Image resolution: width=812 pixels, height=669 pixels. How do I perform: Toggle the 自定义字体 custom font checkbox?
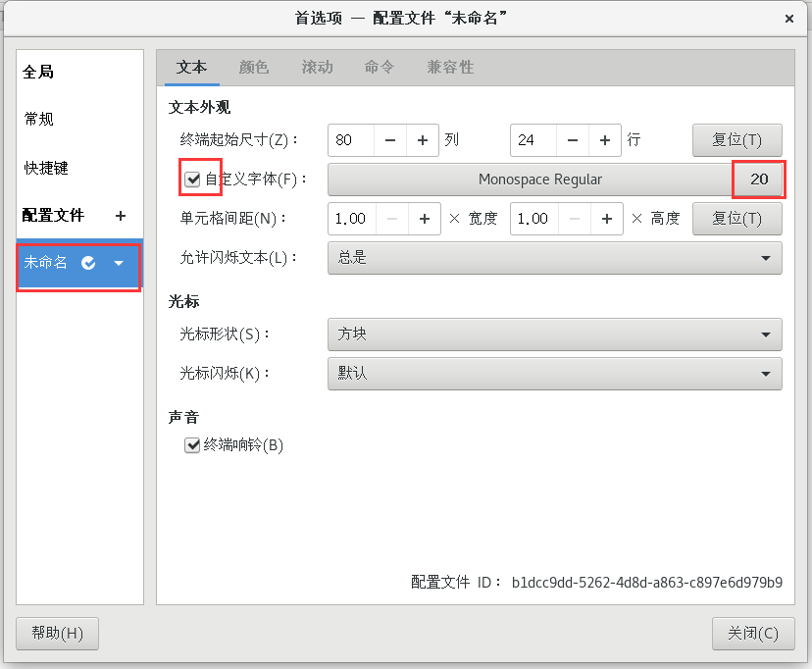[192, 180]
